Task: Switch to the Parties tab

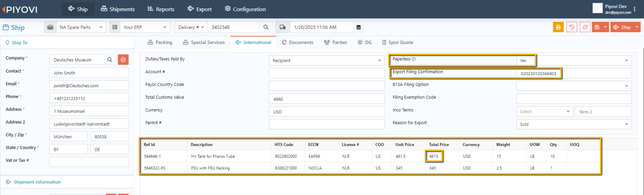Action: click(335, 42)
